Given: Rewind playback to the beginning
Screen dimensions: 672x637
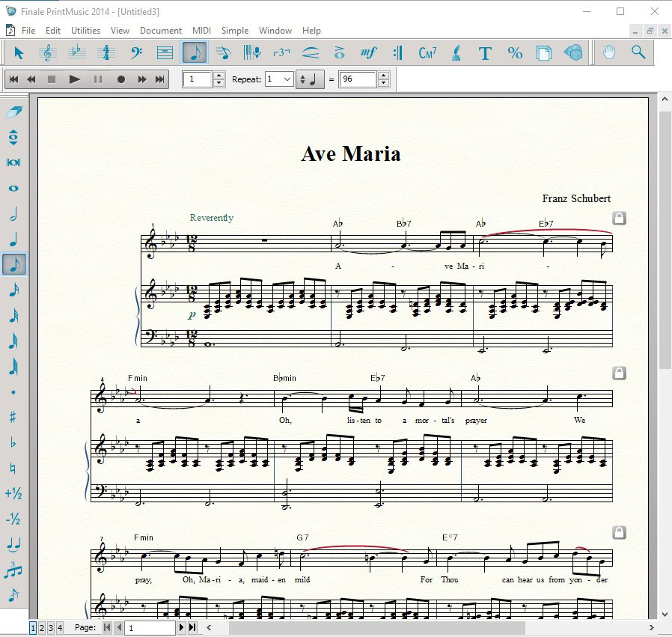Looking at the screenshot, I should pos(13,79).
